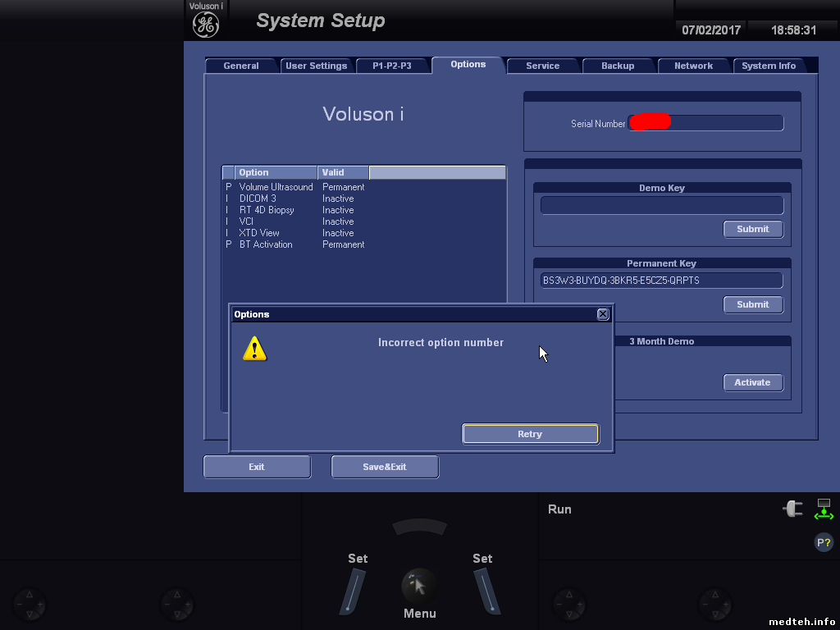840x630 pixels.
Task: Select the DICOM 3 option row
Action: coord(258,199)
